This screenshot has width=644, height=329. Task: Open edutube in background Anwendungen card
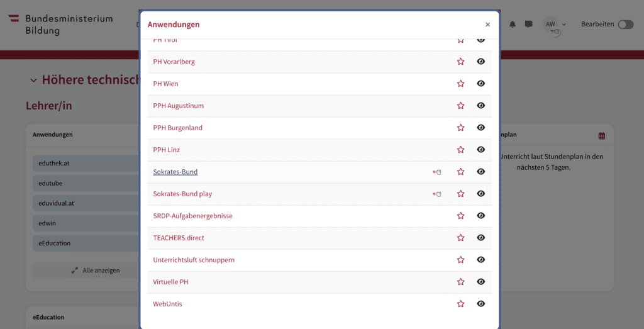[x=86, y=183]
